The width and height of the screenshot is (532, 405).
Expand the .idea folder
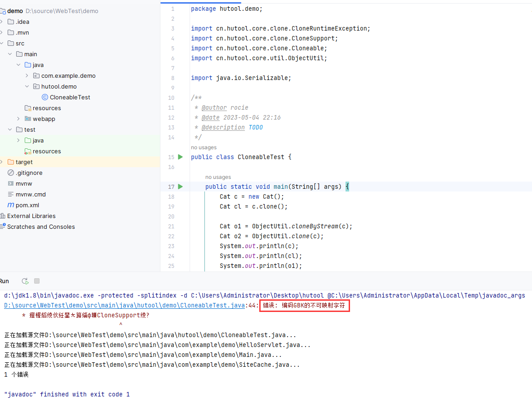[1, 22]
